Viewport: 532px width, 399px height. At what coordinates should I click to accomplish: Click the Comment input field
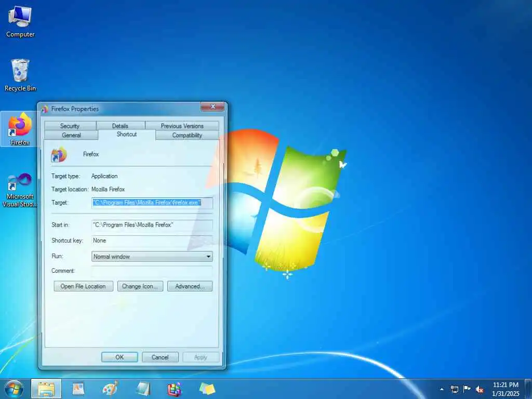pyautogui.click(x=152, y=271)
